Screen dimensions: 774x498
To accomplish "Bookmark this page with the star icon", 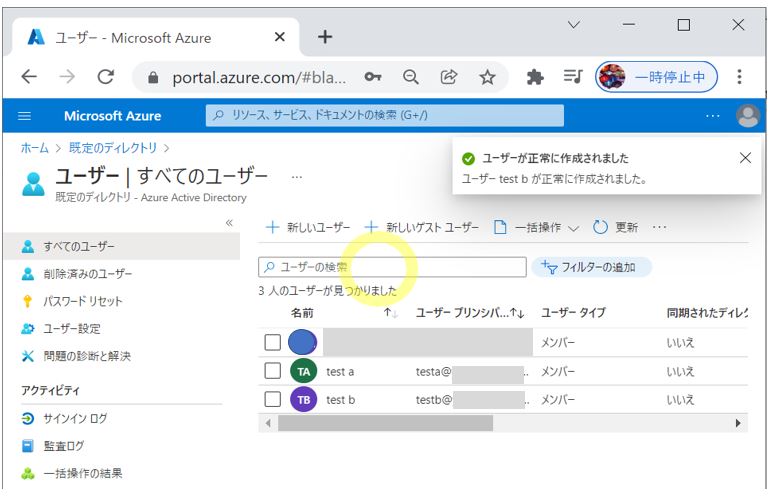I will click(487, 77).
